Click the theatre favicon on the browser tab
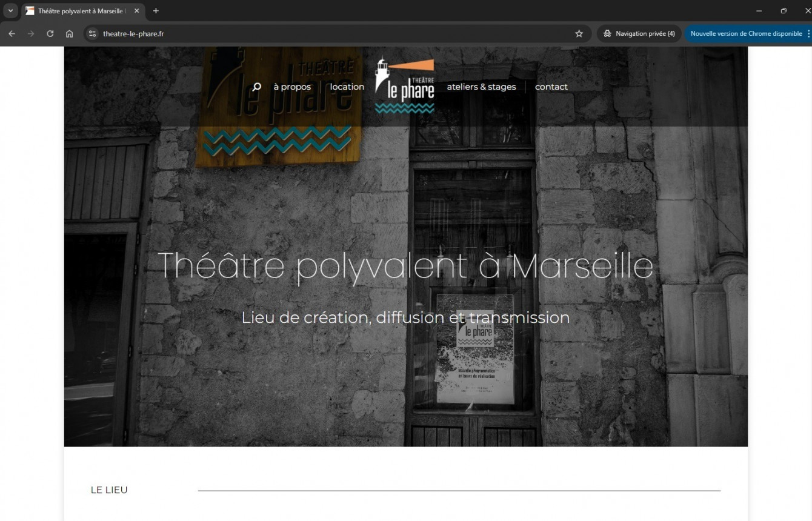812x521 pixels. (28, 10)
